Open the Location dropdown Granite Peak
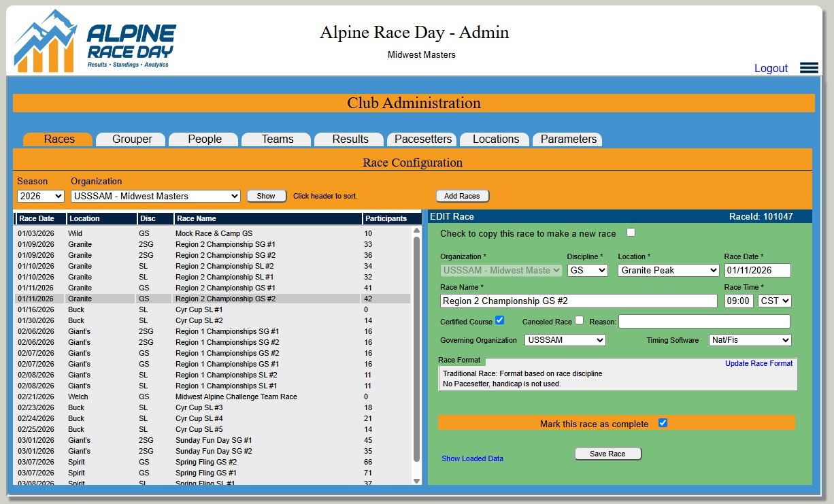834x504 pixels. [668, 270]
